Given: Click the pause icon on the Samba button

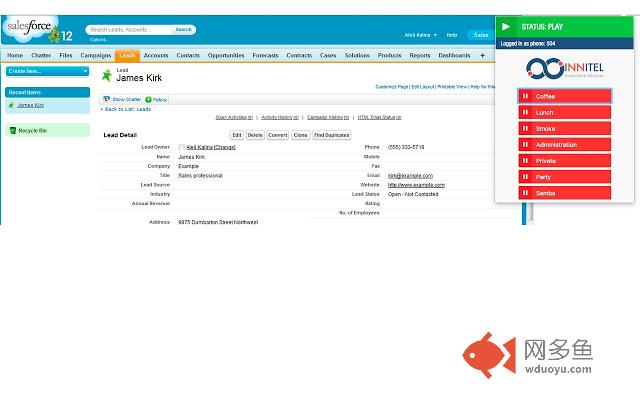Looking at the screenshot, I should point(526,193).
